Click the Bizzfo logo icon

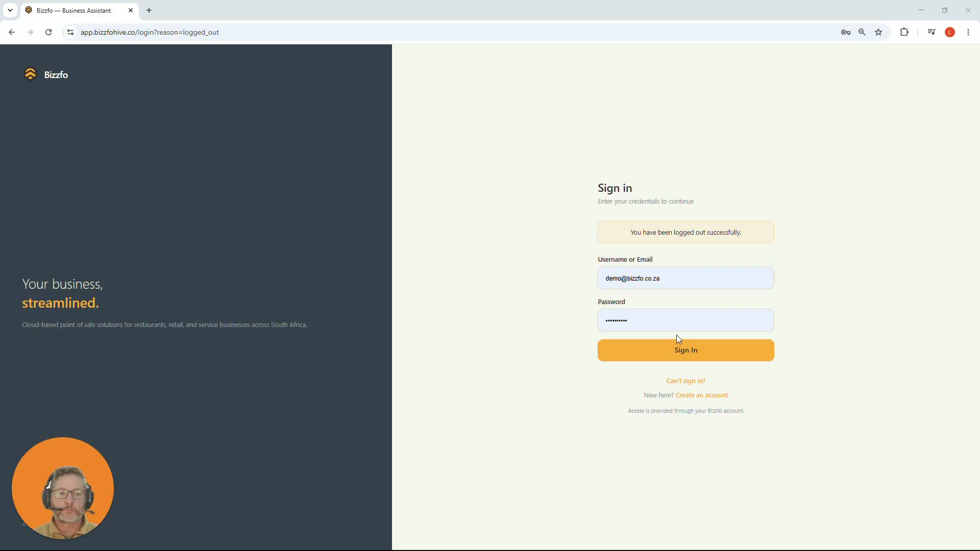[x=30, y=74]
